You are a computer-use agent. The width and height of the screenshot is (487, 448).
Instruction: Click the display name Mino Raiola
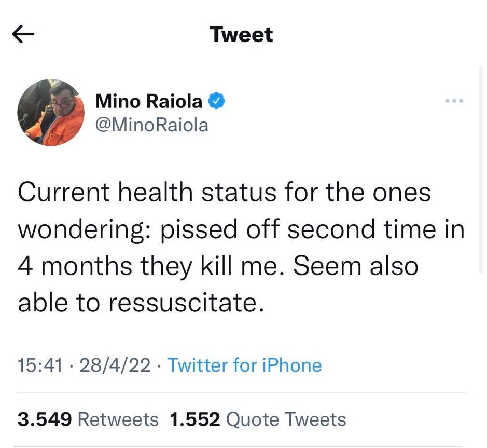click(x=149, y=101)
